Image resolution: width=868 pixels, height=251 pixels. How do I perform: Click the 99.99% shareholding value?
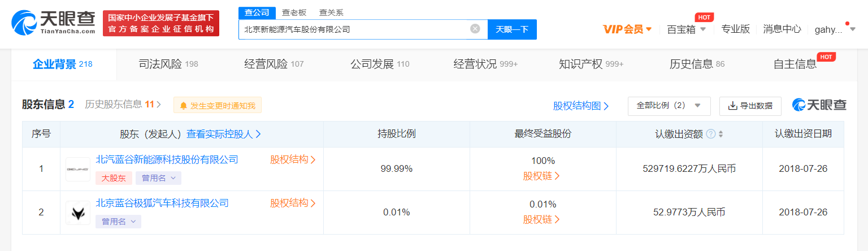pyautogui.click(x=397, y=168)
